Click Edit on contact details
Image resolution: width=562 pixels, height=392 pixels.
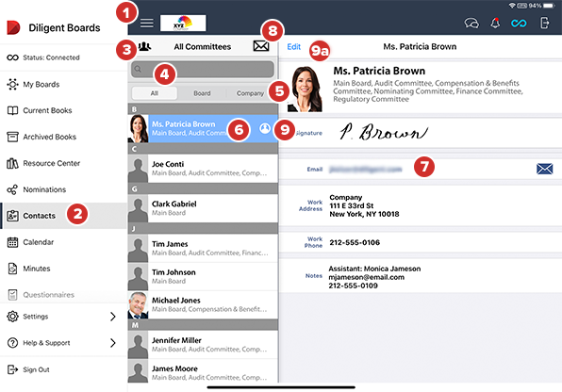294,46
